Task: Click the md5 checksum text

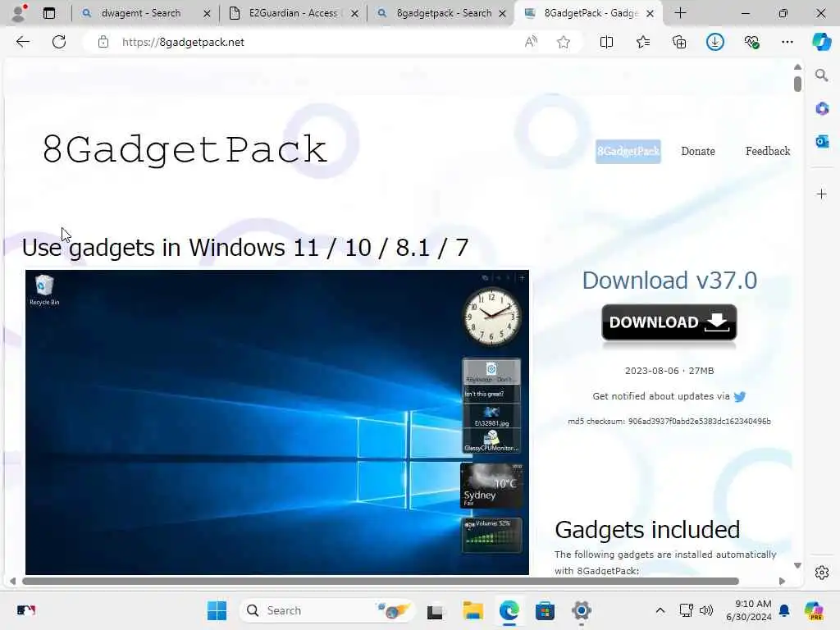Action: click(669, 422)
